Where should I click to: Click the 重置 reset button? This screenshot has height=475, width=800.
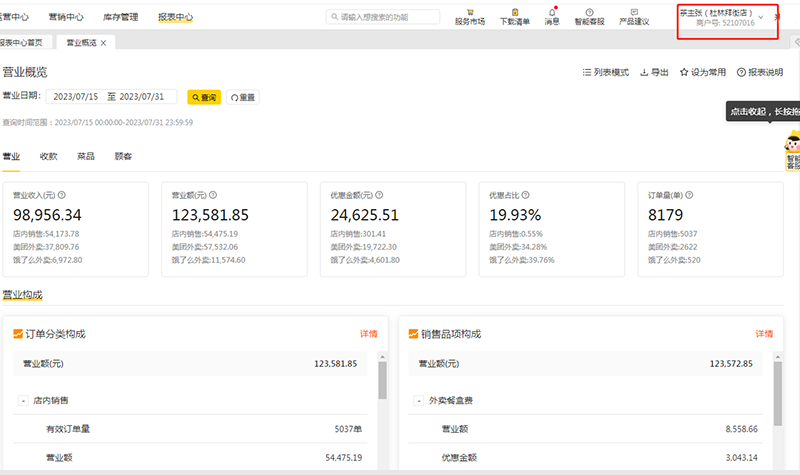click(x=243, y=97)
